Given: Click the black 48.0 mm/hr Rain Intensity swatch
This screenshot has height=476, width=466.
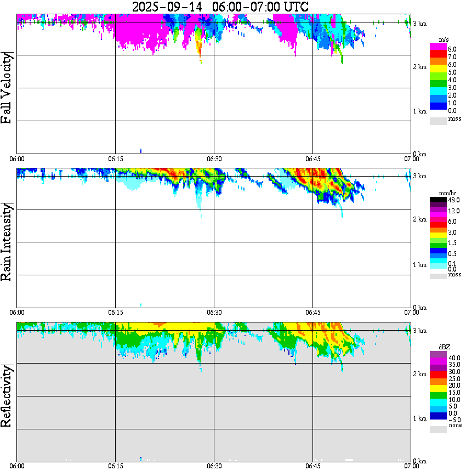Looking at the screenshot, I should coord(438,200).
